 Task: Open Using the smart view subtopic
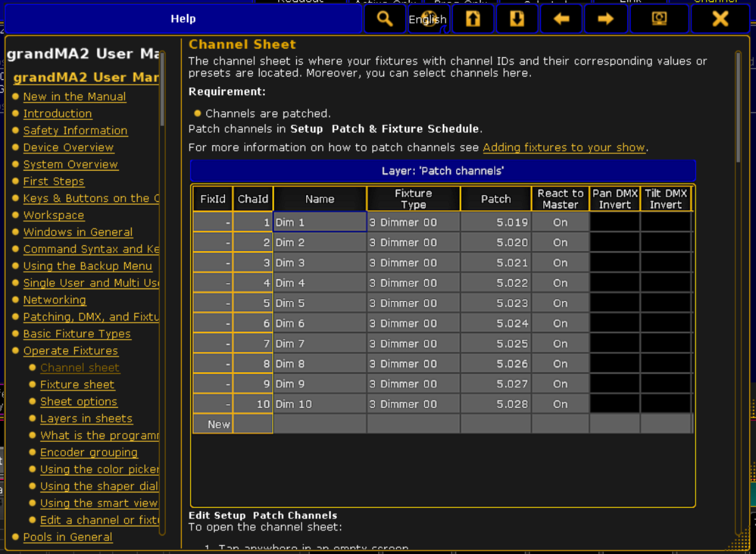tap(99, 503)
